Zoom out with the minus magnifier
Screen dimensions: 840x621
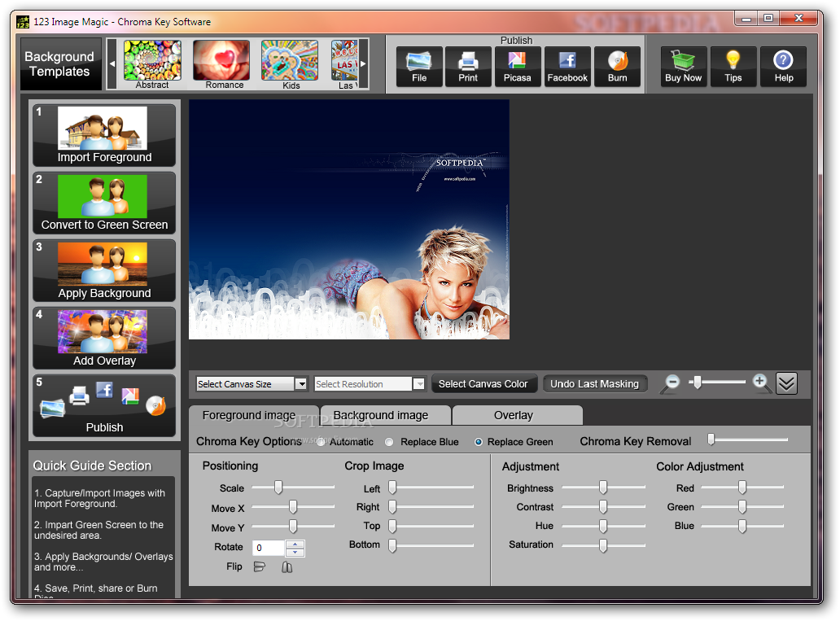click(670, 383)
